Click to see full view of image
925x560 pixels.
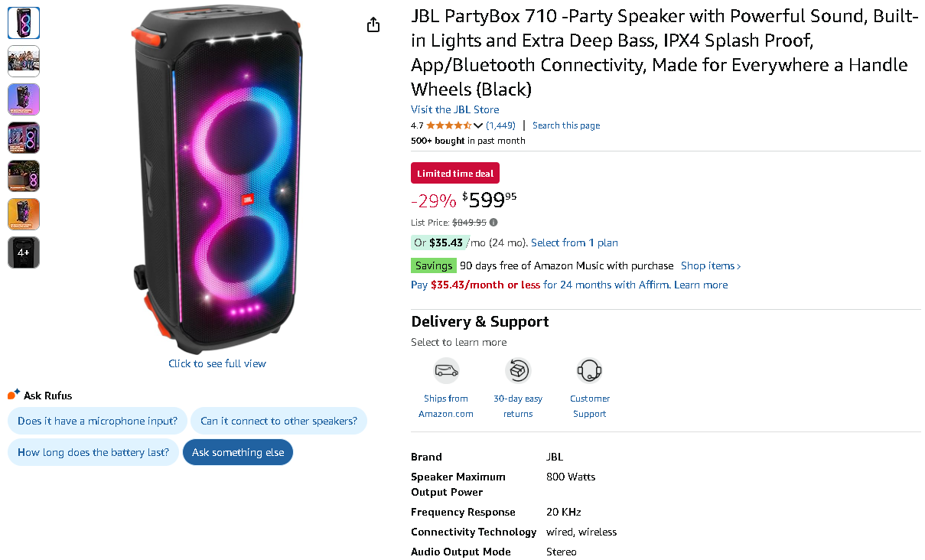[217, 363]
